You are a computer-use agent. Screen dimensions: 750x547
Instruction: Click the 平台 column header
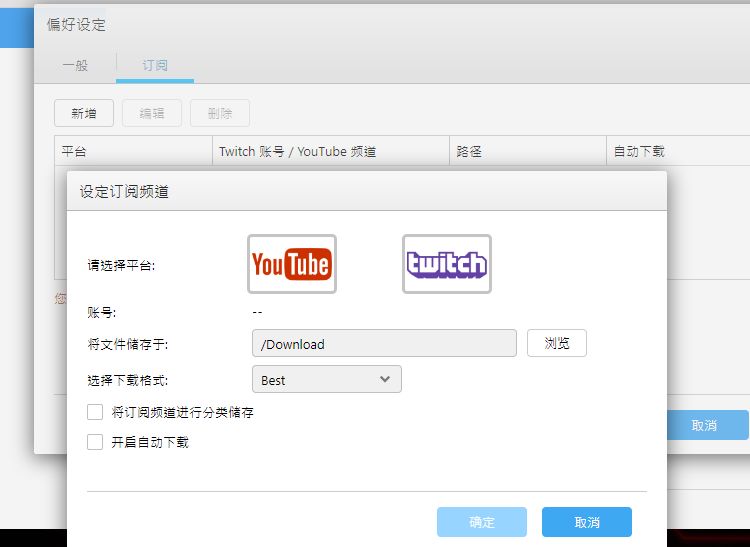(133, 152)
